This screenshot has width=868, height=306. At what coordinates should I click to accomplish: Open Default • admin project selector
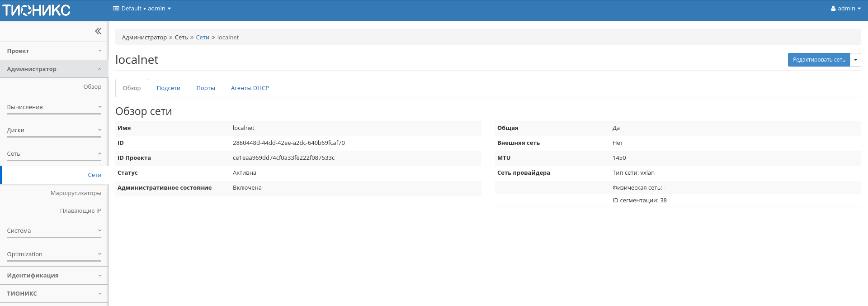[x=142, y=9]
